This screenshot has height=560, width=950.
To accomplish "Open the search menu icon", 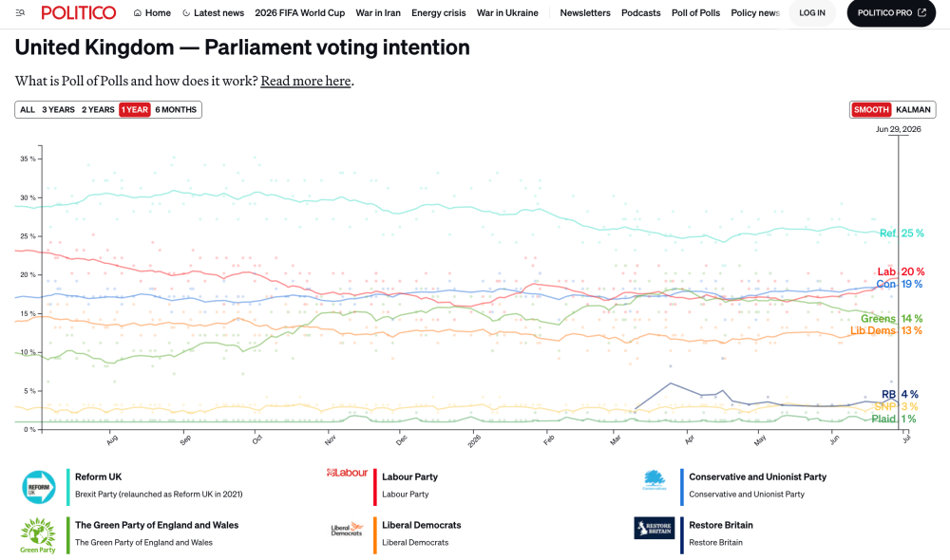I will pos(20,12).
